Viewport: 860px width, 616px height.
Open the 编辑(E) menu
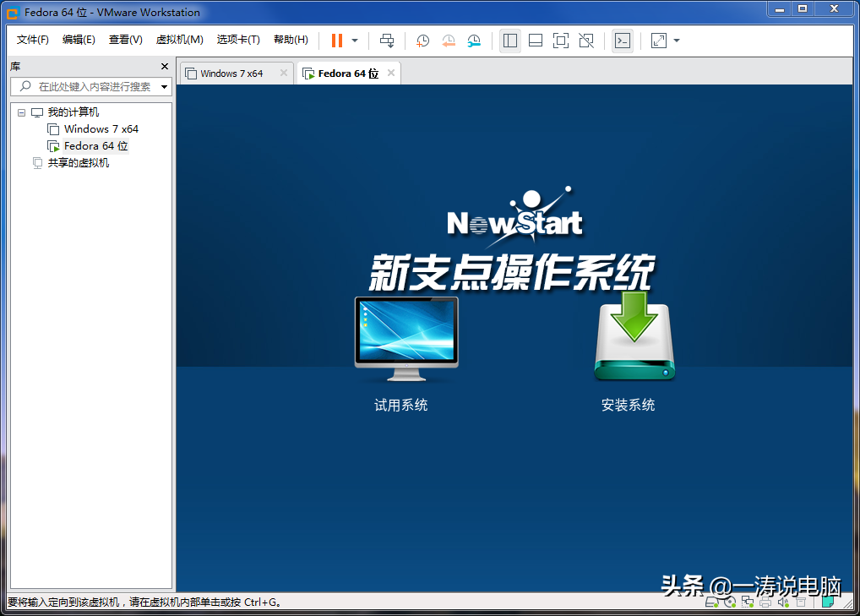tap(79, 40)
